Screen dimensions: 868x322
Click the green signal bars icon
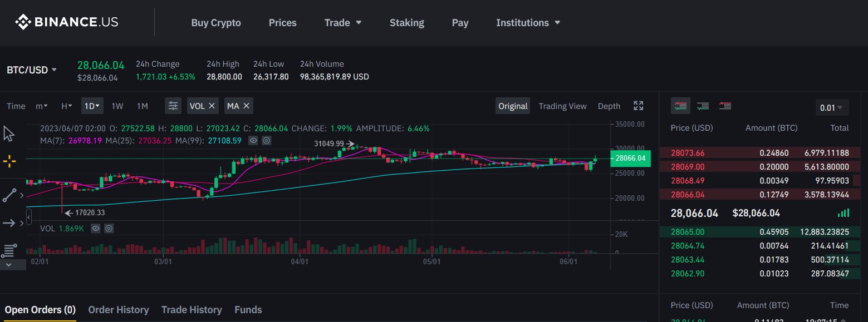click(844, 213)
